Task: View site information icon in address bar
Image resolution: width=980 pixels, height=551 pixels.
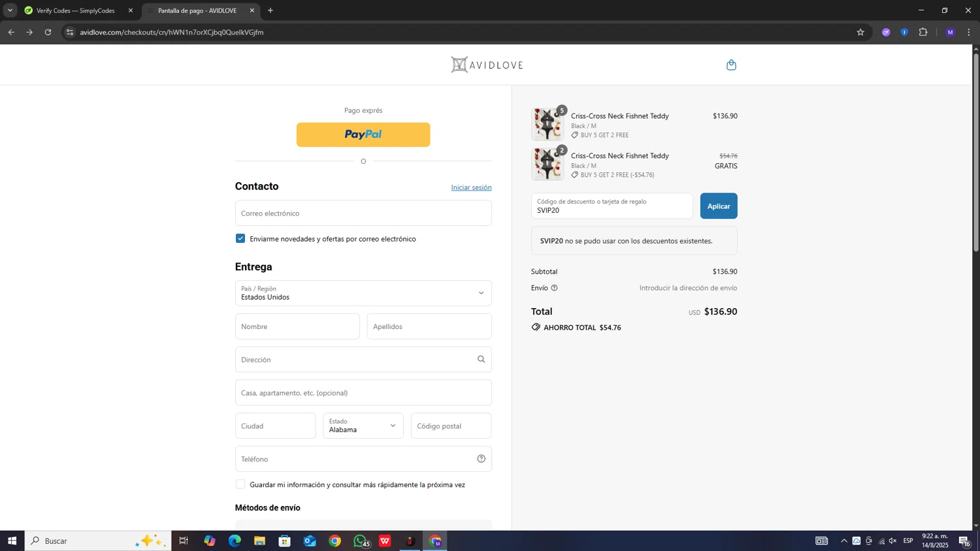Action: point(70,32)
